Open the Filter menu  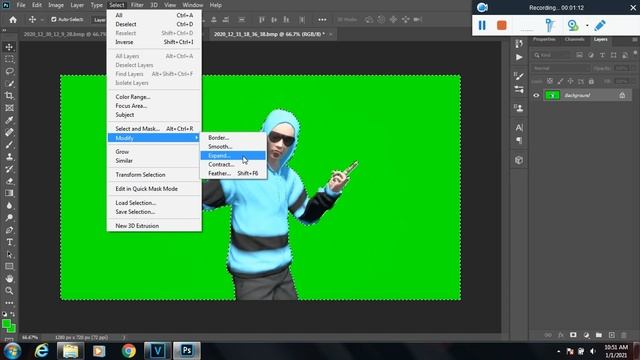tap(137, 5)
